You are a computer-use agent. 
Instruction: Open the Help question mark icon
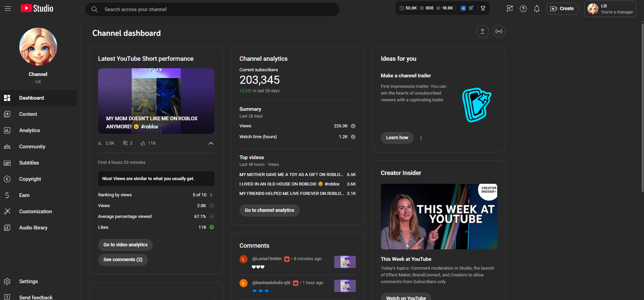click(523, 9)
